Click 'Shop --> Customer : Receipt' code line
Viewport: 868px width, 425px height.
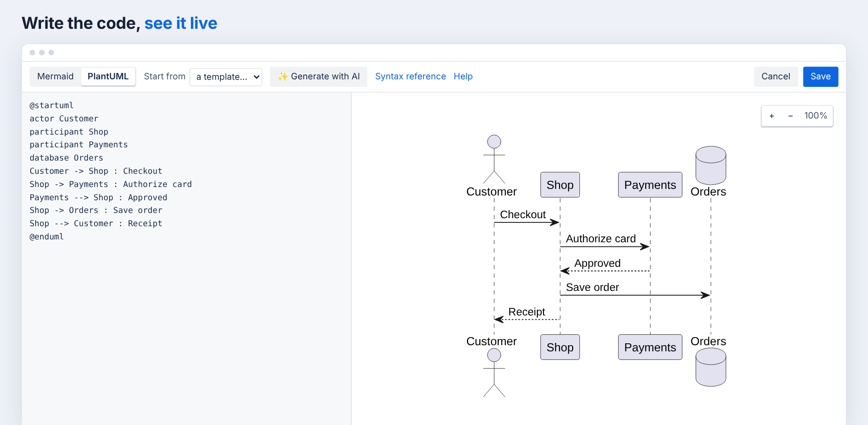[x=96, y=223]
